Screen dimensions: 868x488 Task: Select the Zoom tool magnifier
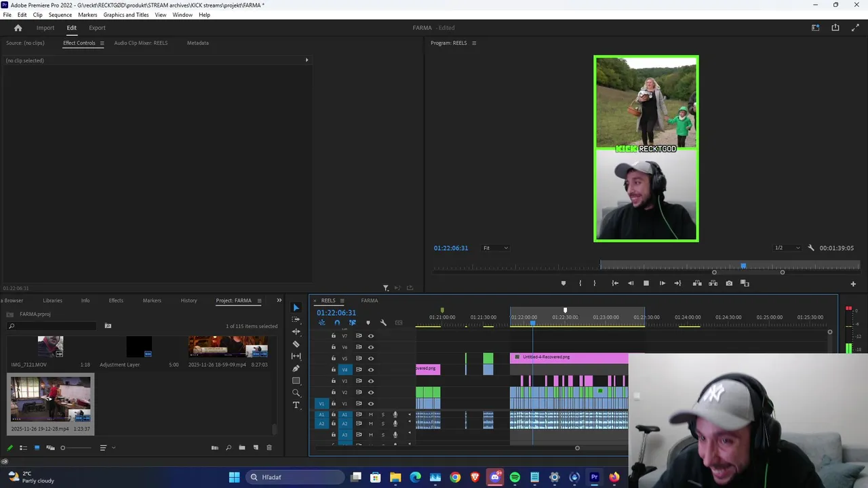coord(296,392)
